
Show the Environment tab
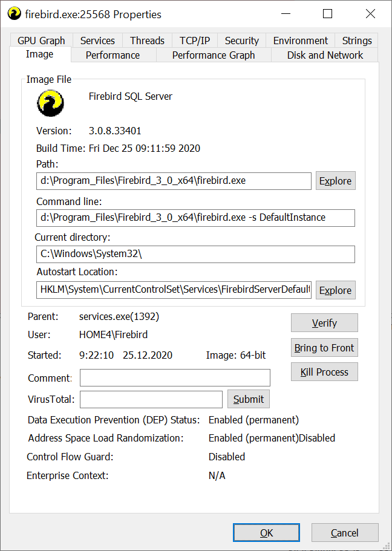(x=300, y=41)
